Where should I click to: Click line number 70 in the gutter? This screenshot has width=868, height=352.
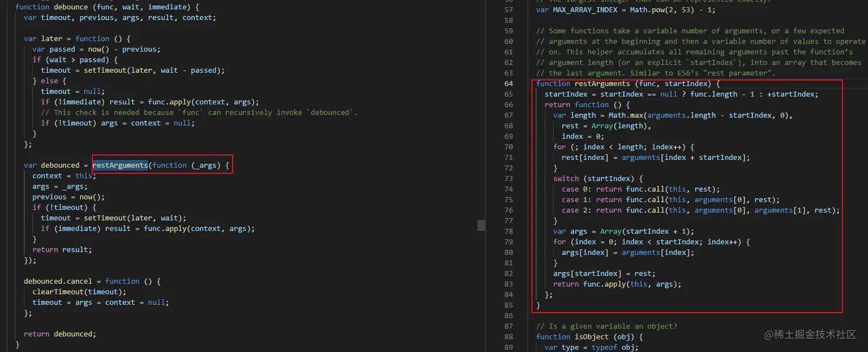[x=508, y=147]
